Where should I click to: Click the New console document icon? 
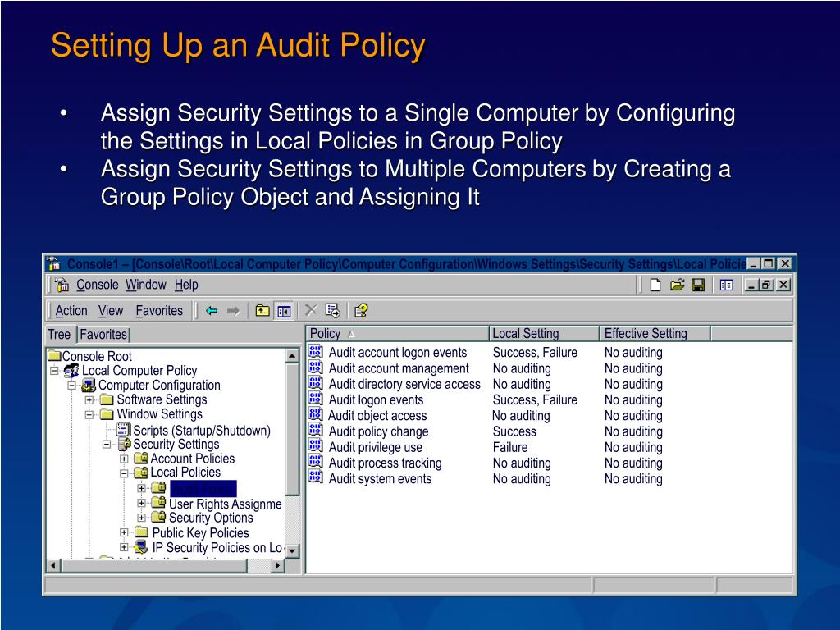coord(655,285)
